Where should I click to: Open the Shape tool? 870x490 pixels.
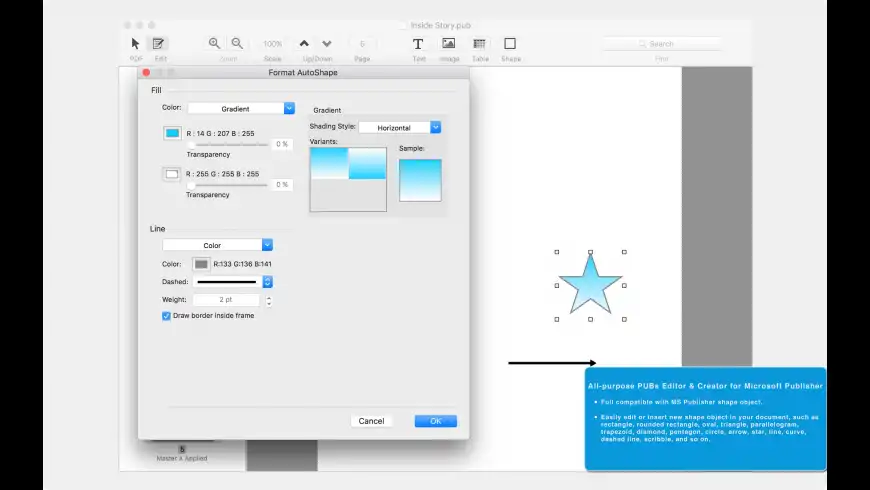[510, 43]
